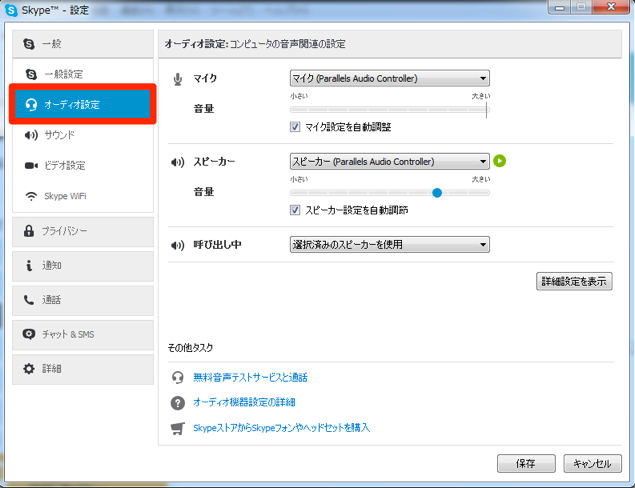The image size is (635, 488).
Task: Click the question mark help icon
Action: tap(177, 403)
